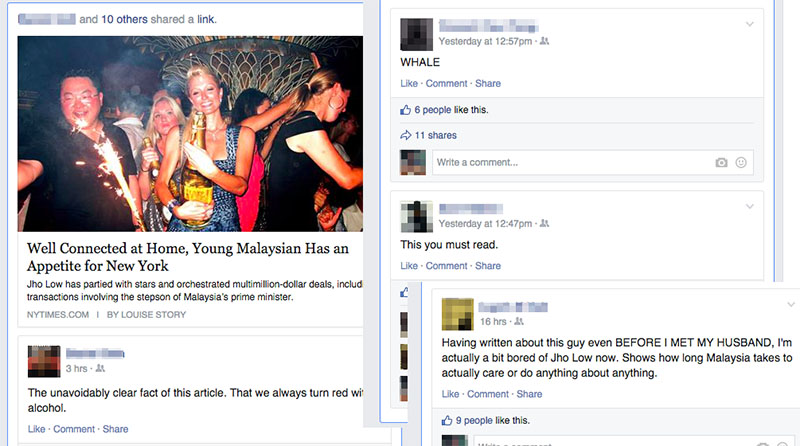Open the NYT article headline link
The image size is (800, 446).
[188, 257]
